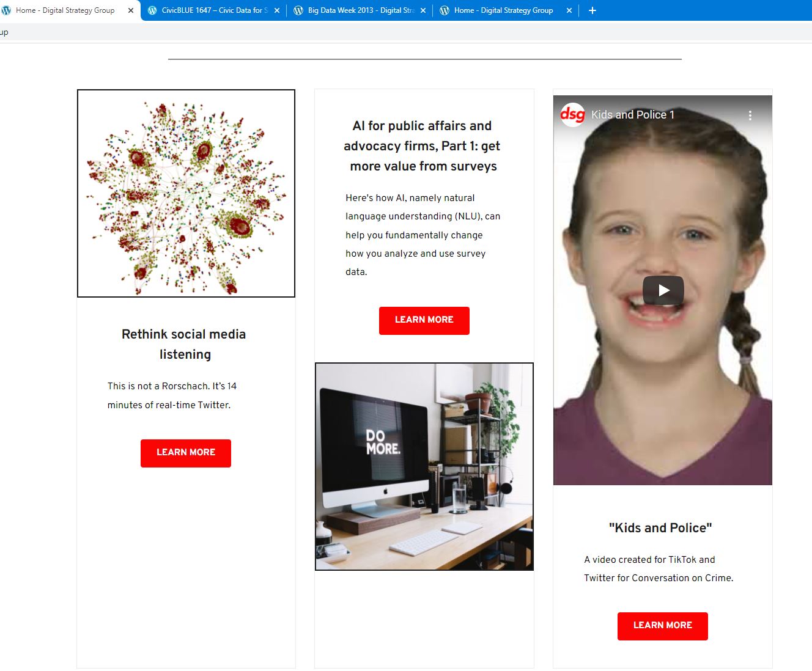This screenshot has height=671, width=812.
Task: Click the Rethink social media listening heading
Action: pos(184,344)
